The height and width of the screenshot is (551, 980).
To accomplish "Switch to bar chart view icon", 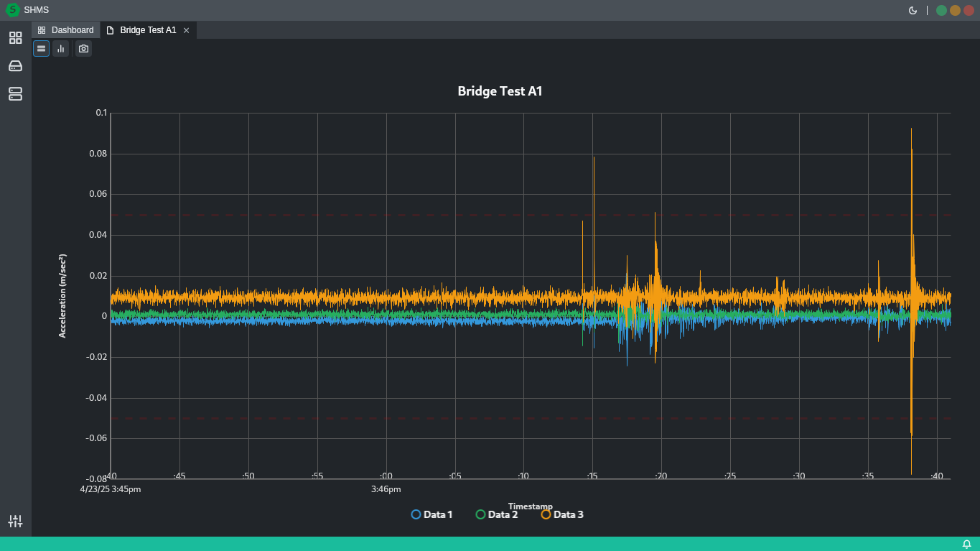I will tap(61, 49).
